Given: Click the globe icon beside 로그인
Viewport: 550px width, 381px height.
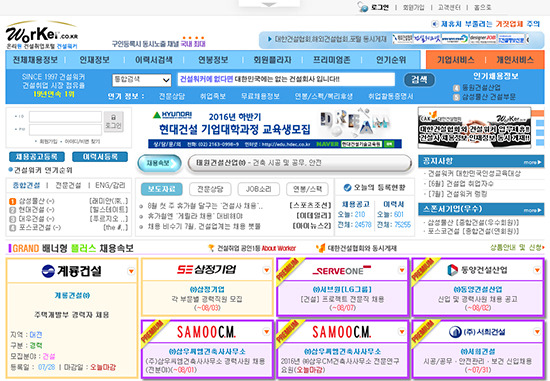Looking at the screenshot, I should click(363, 7).
